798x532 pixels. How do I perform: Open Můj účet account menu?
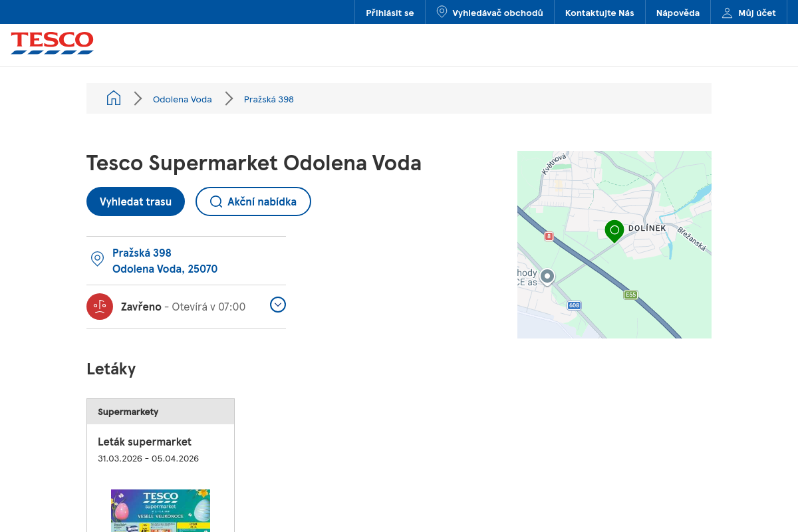749,13
